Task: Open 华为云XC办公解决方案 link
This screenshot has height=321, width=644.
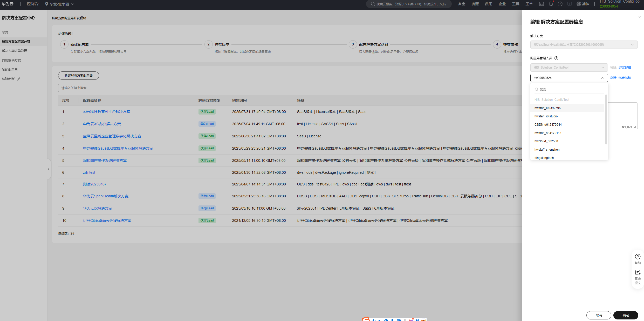Action: pos(102,124)
